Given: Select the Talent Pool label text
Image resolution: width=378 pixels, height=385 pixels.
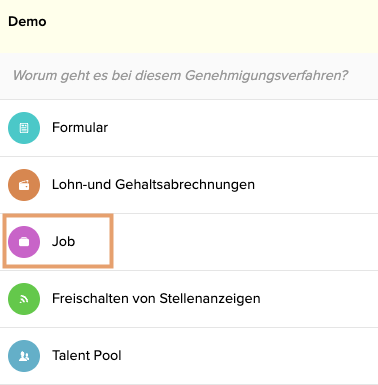Looking at the screenshot, I should [87, 355].
